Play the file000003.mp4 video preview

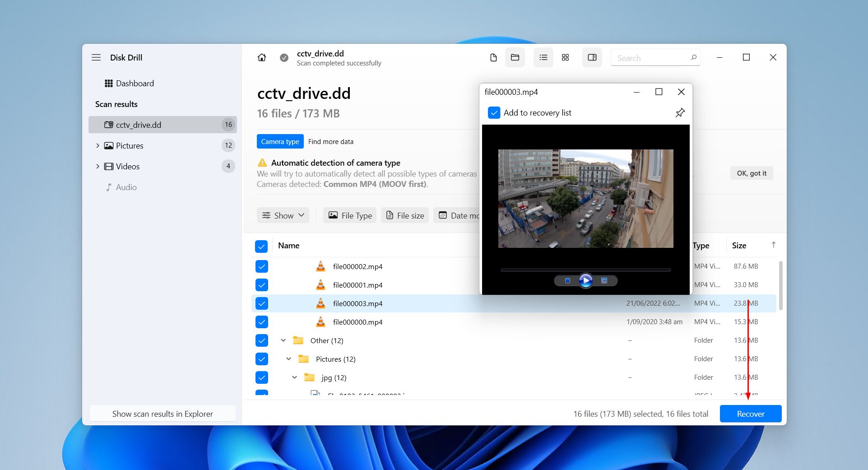pos(586,281)
